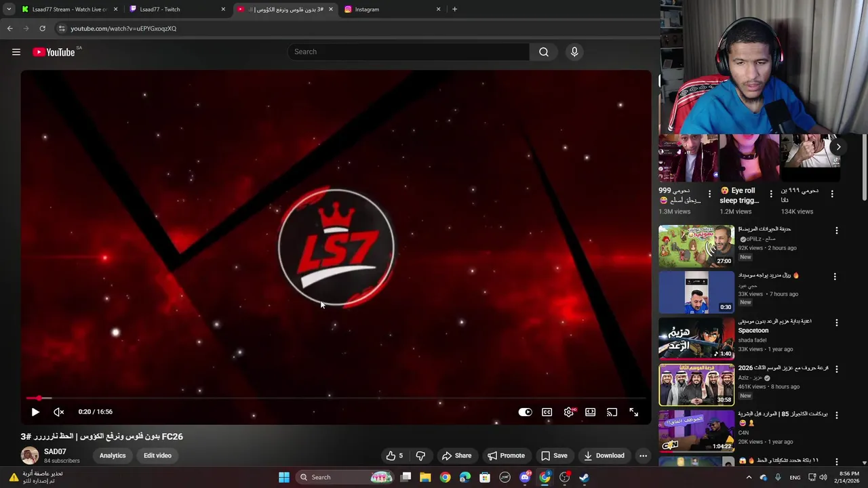Show hidden system tray icons
Image resolution: width=868 pixels, height=488 pixels.
tap(749, 477)
